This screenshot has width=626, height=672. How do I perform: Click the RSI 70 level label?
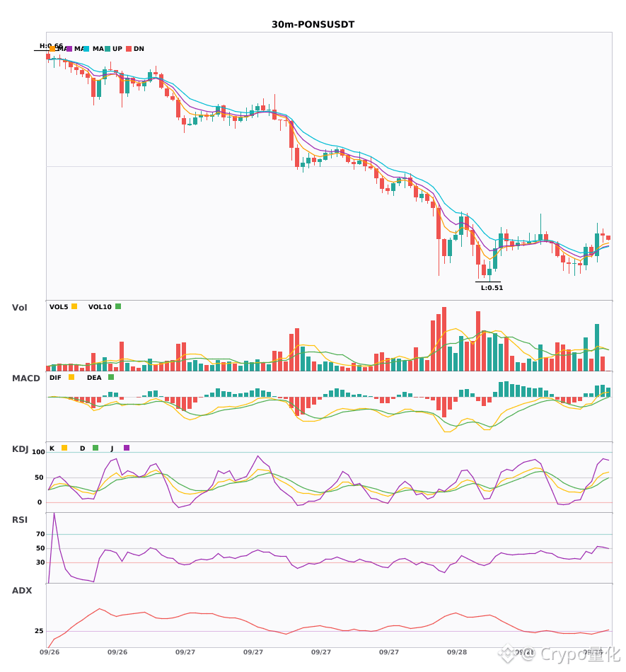tap(40, 534)
